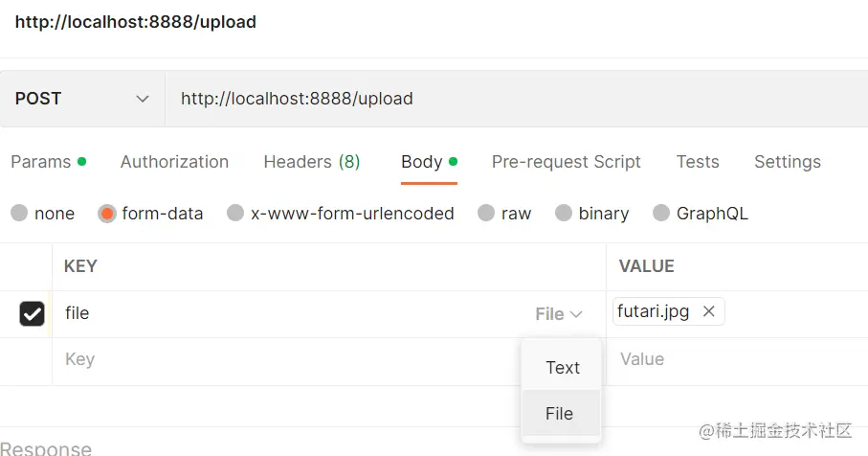Toggle the checkbox for the file row
The width and height of the screenshot is (868, 456).
pyautogui.click(x=32, y=313)
